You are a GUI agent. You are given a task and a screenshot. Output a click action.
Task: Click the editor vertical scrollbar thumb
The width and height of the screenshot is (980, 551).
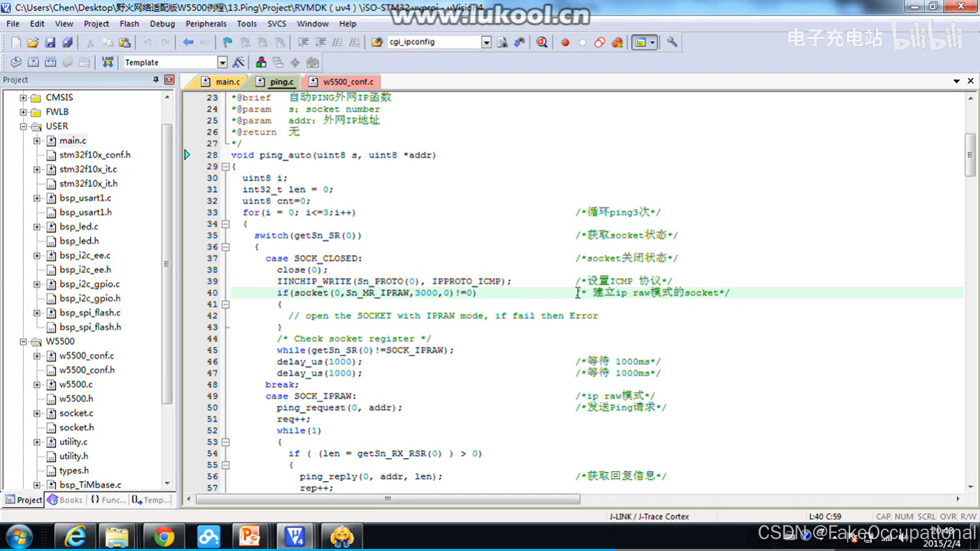point(970,155)
